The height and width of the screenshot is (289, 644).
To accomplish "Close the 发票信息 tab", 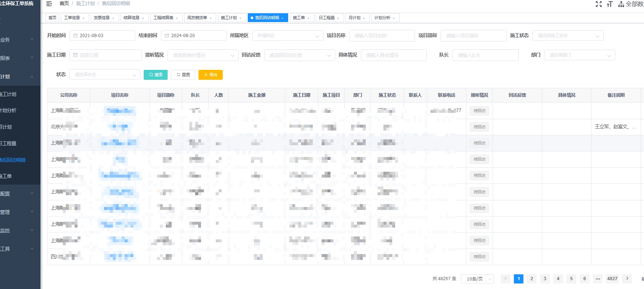I will [x=113, y=18].
